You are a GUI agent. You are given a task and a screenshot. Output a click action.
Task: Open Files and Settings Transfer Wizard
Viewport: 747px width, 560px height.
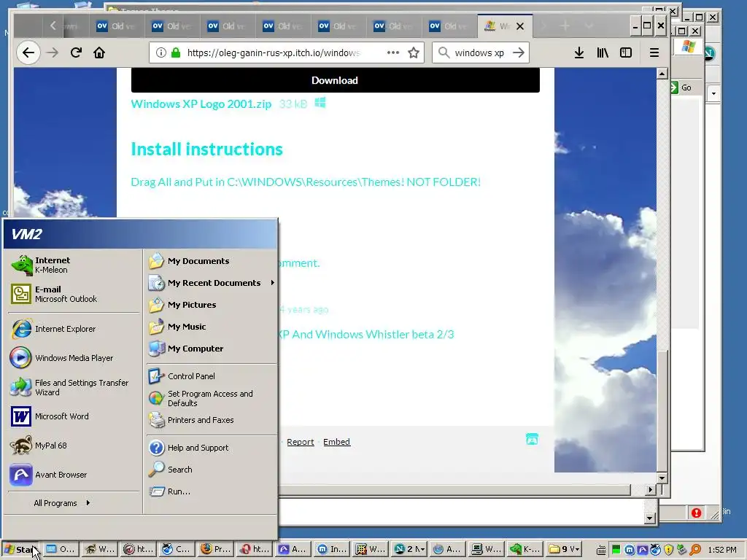tap(74, 387)
